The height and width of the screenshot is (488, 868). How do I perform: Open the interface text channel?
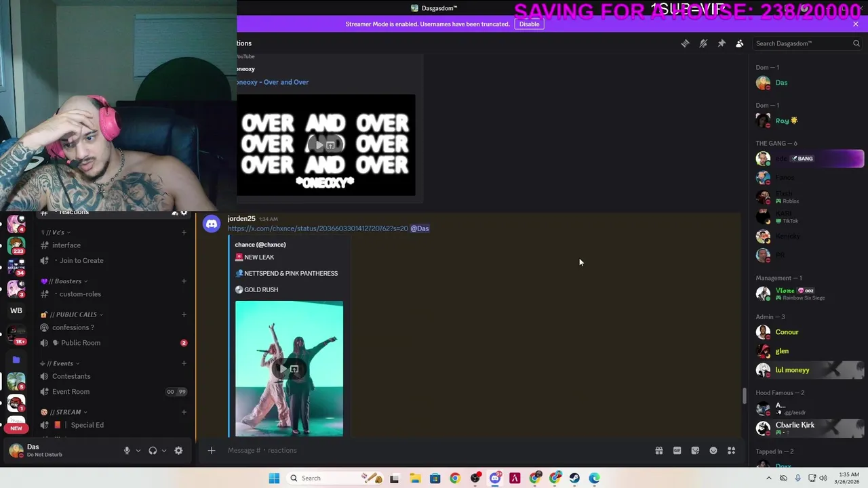pyautogui.click(x=113, y=245)
